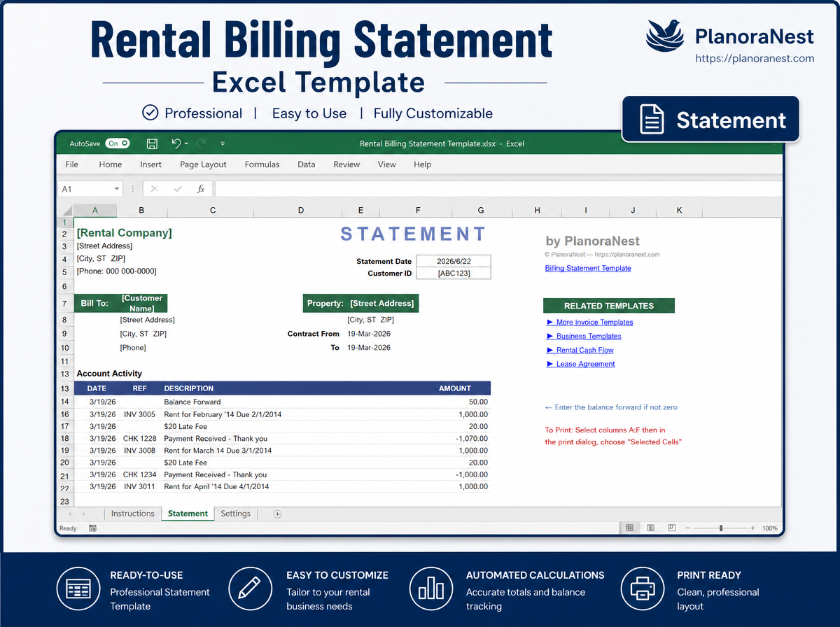Image resolution: width=840 pixels, height=627 pixels.
Task: Open the Review ribbon tab
Action: 346,164
